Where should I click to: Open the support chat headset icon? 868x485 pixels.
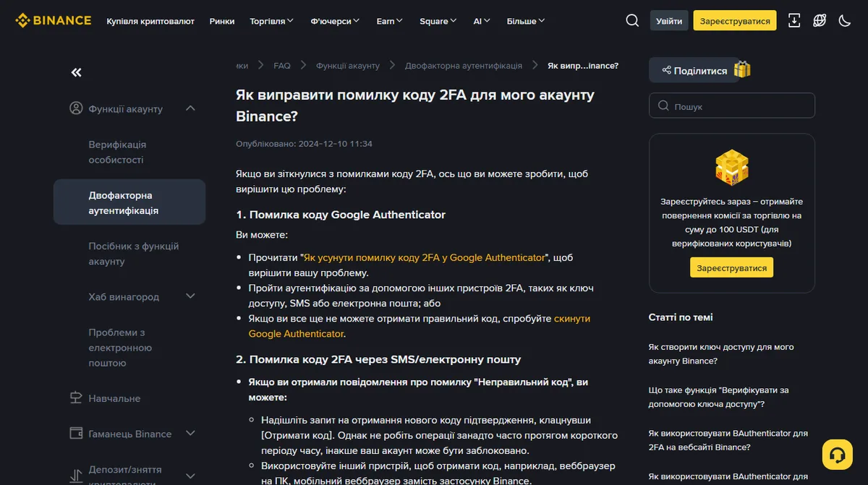(838, 455)
